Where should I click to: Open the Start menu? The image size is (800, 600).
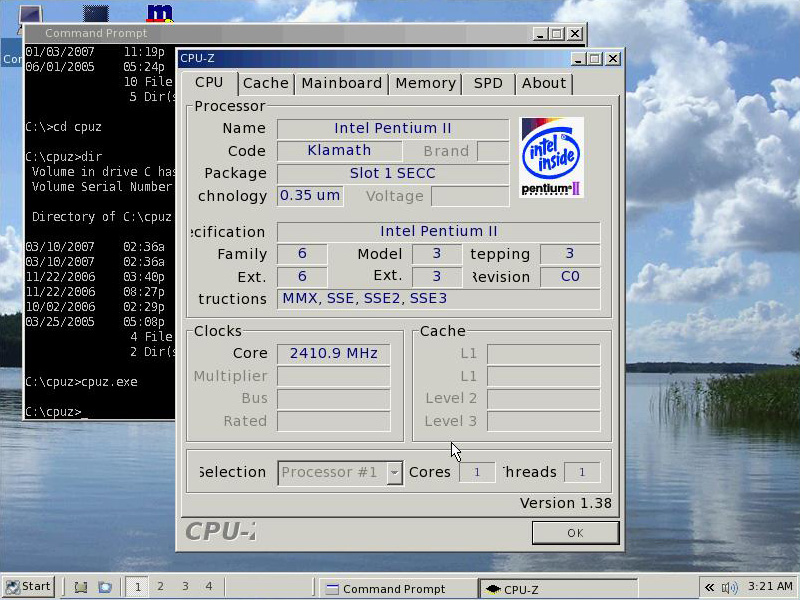pyautogui.click(x=28, y=587)
